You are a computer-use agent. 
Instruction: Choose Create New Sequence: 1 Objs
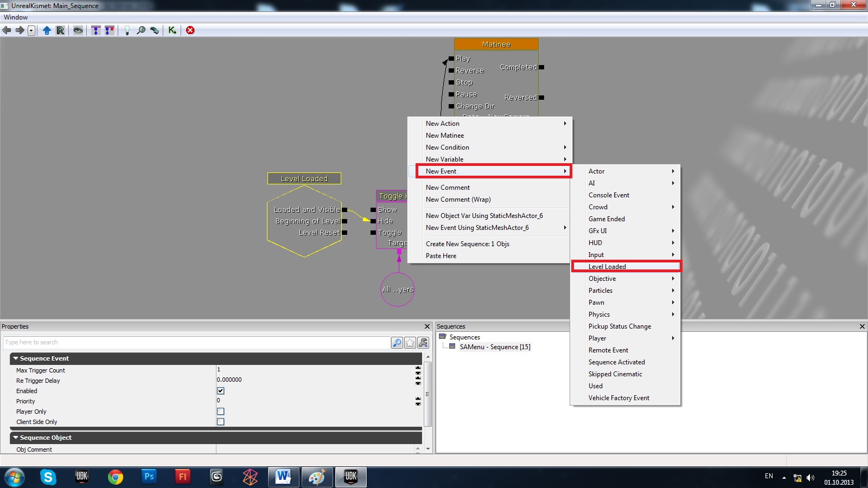(x=490, y=244)
